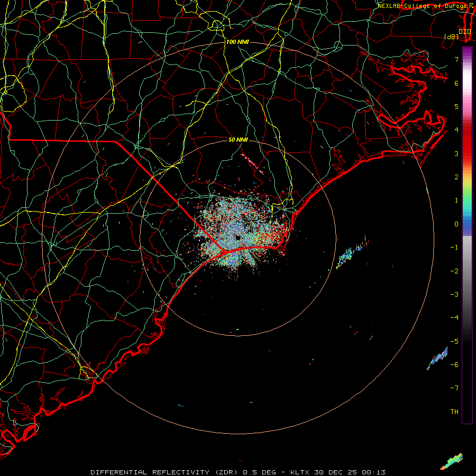Screen dimensions: 476x476
Task: Select the 3 value on the colorbar scale
Action: (x=456, y=153)
